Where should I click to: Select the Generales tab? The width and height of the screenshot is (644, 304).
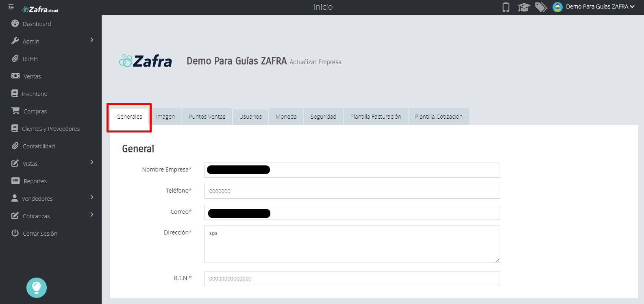click(129, 117)
